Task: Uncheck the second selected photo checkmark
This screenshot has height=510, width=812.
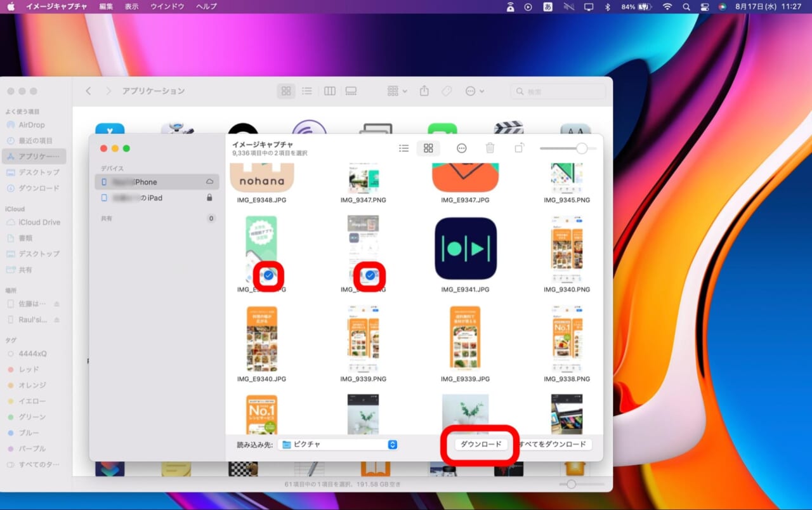Action: pos(370,275)
